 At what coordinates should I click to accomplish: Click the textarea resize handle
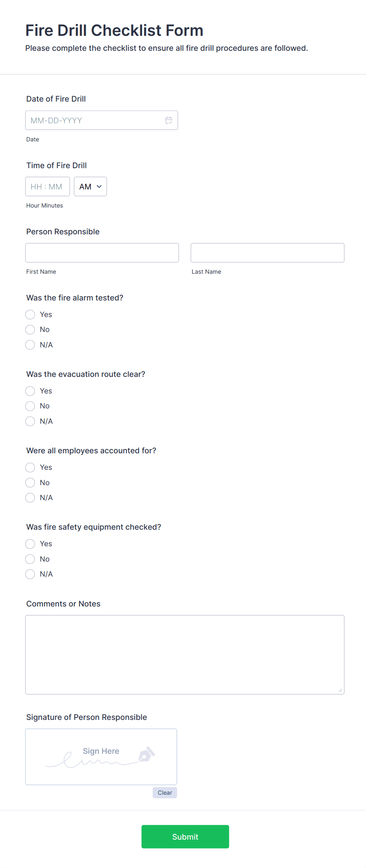point(340,690)
